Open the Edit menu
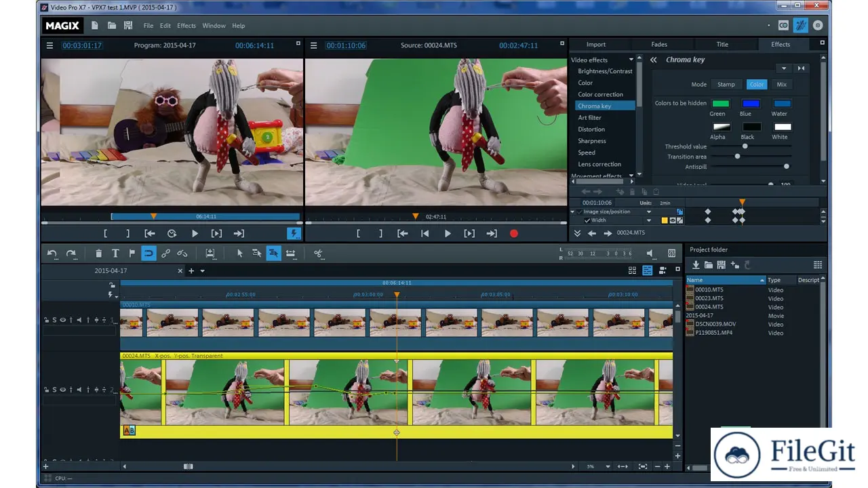The image size is (868, 488). pyautogui.click(x=165, y=26)
